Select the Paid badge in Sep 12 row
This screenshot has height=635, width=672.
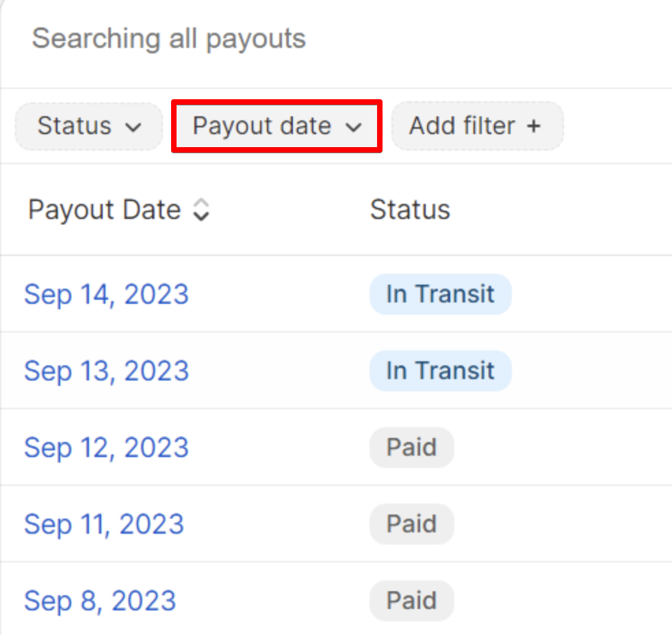[x=411, y=448]
